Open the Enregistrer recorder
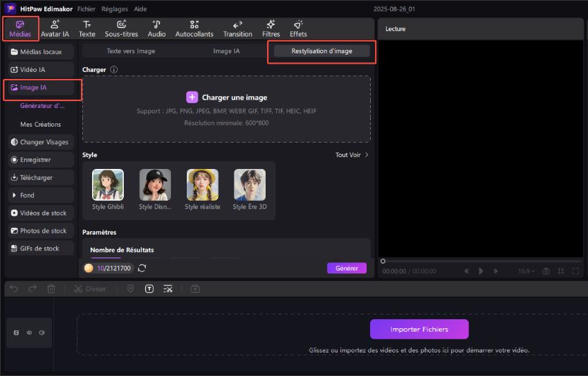 click(x=41, y=160)
